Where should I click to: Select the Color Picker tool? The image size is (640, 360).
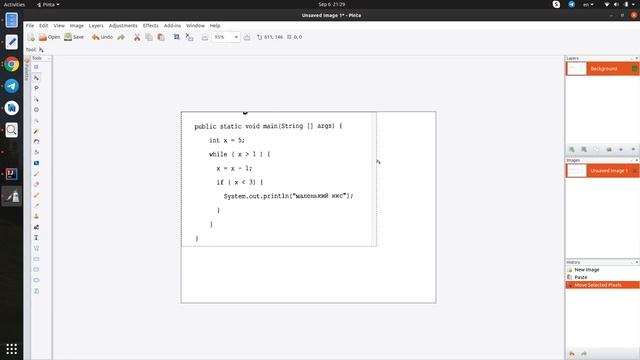tap(36, 206)
